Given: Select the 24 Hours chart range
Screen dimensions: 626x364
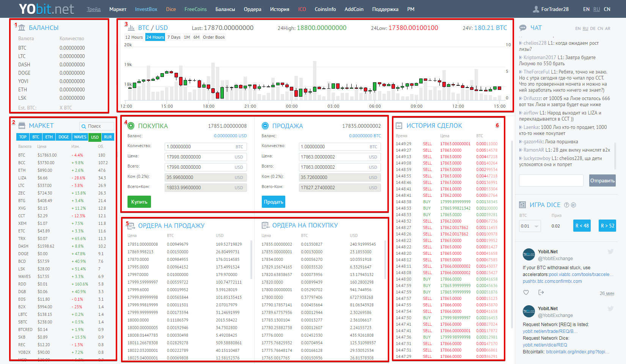Looking at the screenshot, I should point(155,37).
